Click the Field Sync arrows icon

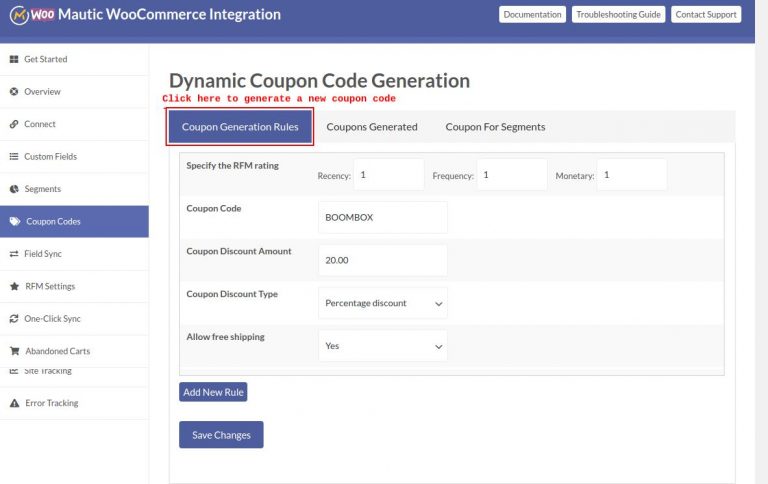pos(14,254)
